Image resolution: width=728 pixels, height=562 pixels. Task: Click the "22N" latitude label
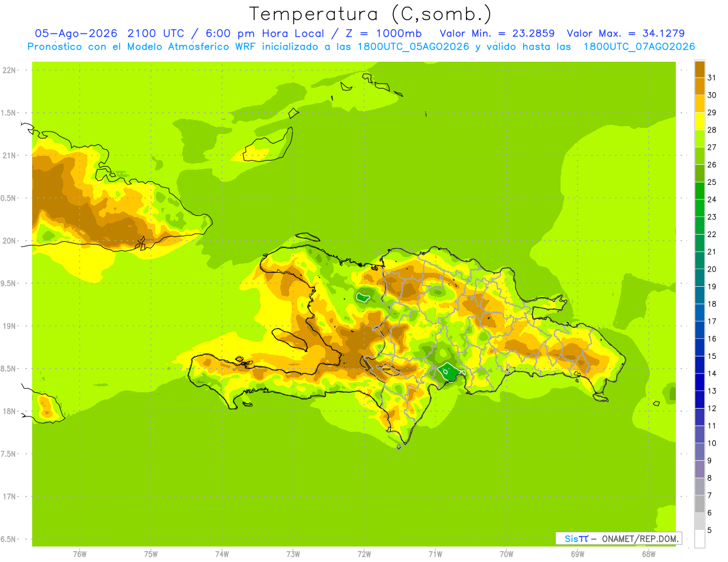(x=10, y=70)
